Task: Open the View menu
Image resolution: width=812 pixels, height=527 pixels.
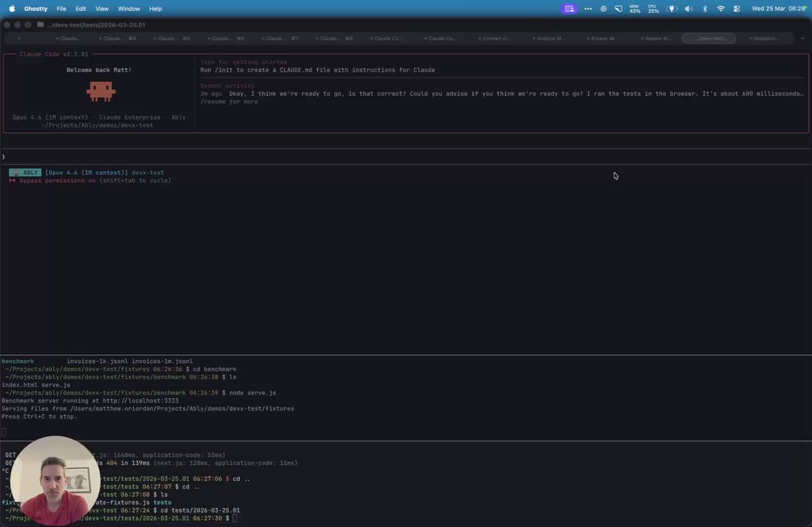Action: 102,9
